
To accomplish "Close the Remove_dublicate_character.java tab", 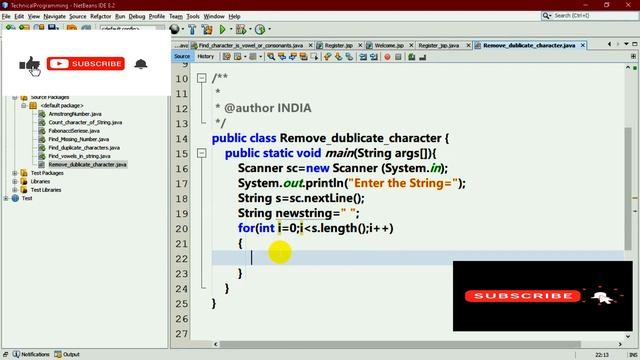I will [583, 45].
